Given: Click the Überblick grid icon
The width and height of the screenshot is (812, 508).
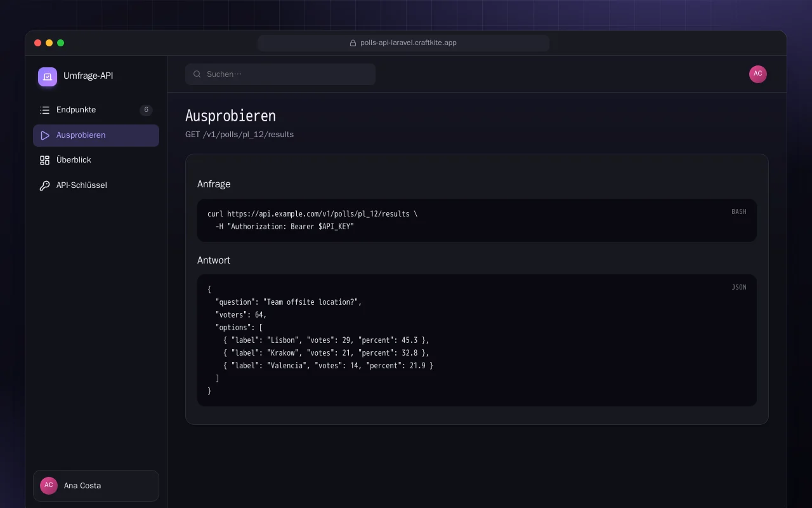Looking at the screenshot, I should point(44,160).
